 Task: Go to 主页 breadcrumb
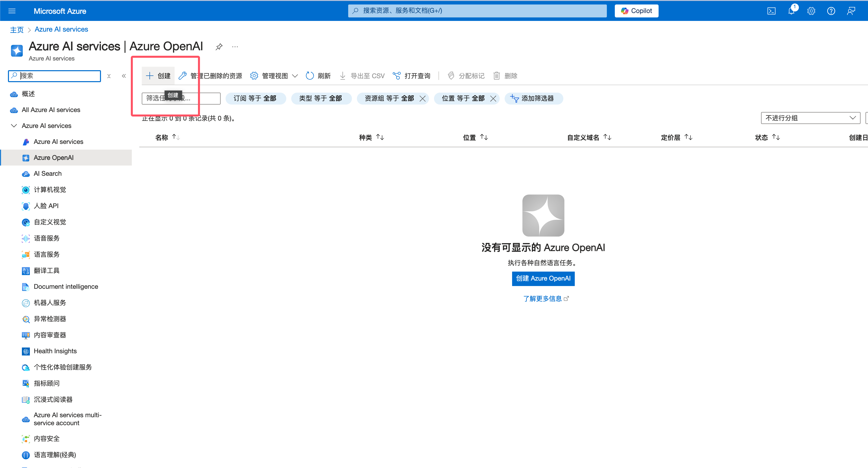[x=17, y=30]
